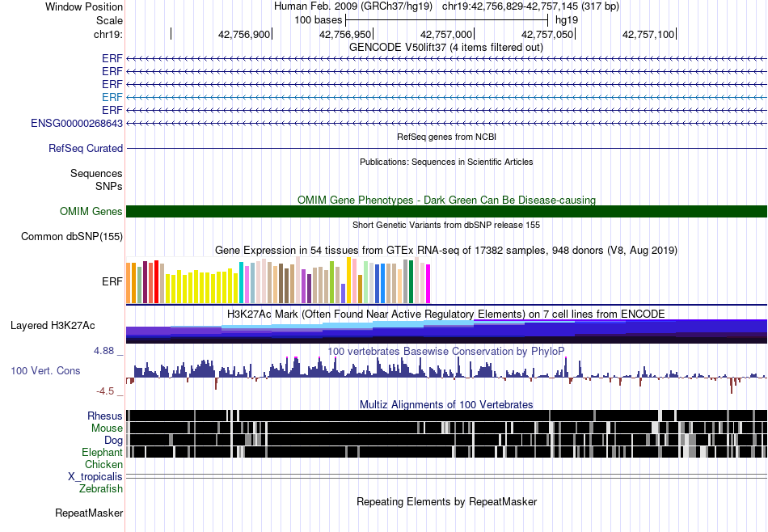Click the Dog alignment label
Screen dimensions: 768x532
point(113,441)
